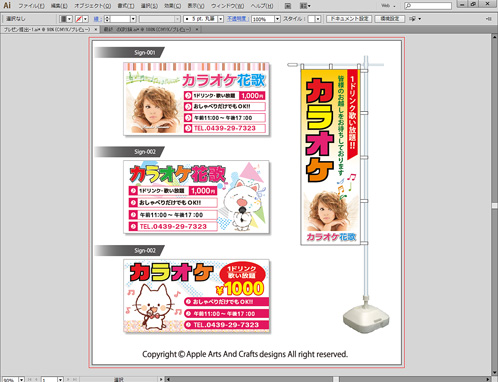Click the 不透明度 link in control bar
498x382 pixels.
238,19
